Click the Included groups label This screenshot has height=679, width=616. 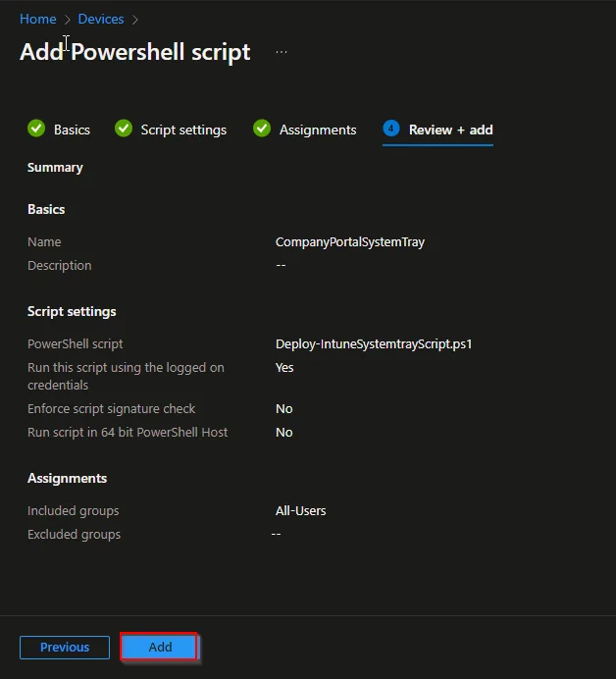[74, 511]
